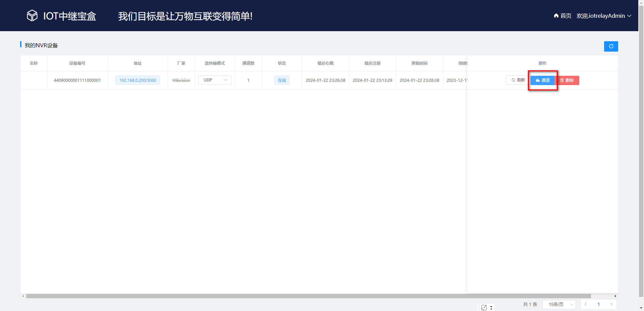The height and width of the screenshot is (311, 644).
Task: Click the next-page chevron in the pagination bar
Action: 611,304
